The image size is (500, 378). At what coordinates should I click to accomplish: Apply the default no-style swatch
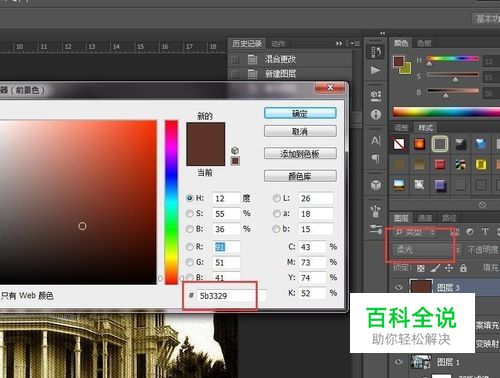coord(399,144)
